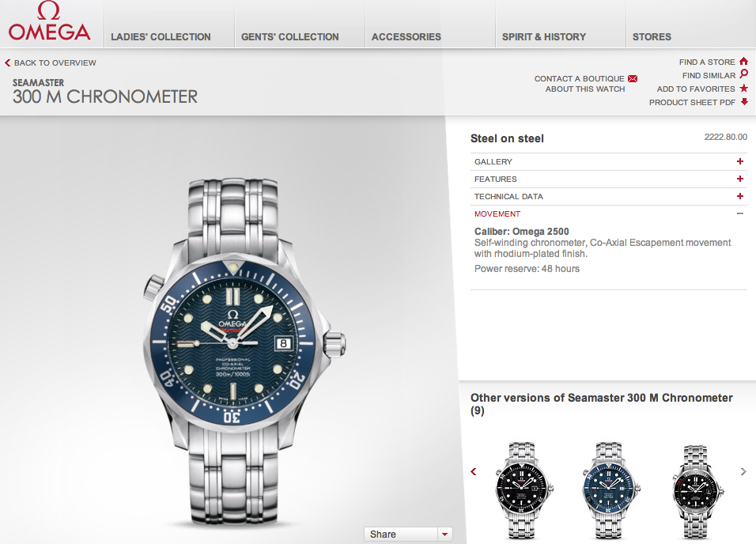The width and height of the screenshot is (756, 544).
Task: Click the Find a Store house icon
Action: (x=743, y=61)
